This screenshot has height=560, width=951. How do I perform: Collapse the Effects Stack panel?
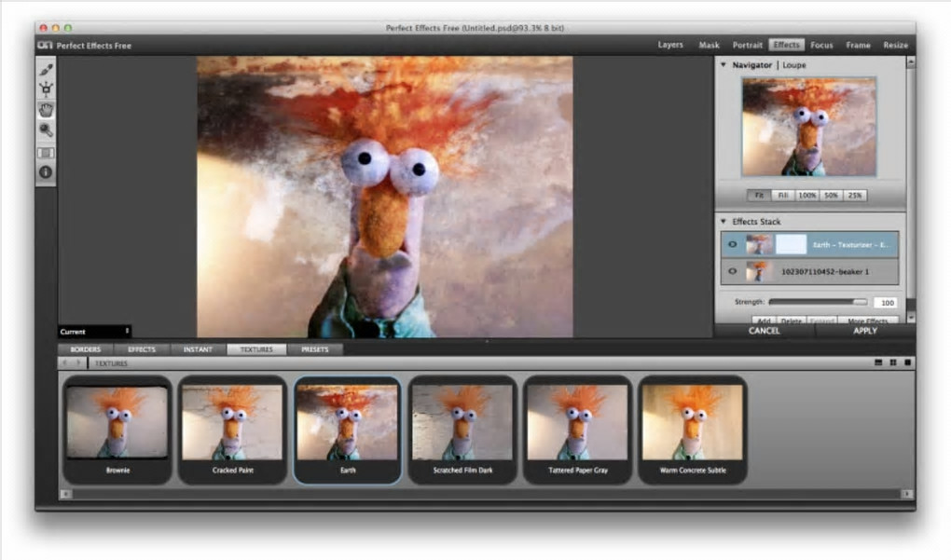[724, 221]
